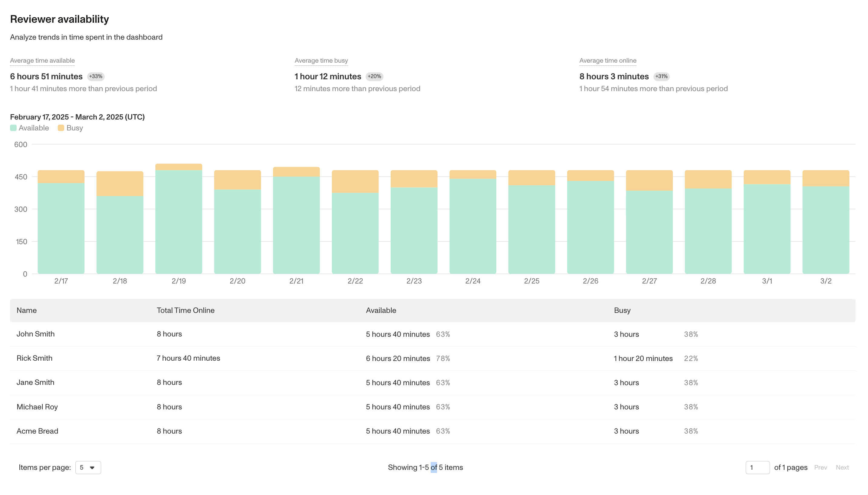Toggle the Busy legend swatch

61,128
